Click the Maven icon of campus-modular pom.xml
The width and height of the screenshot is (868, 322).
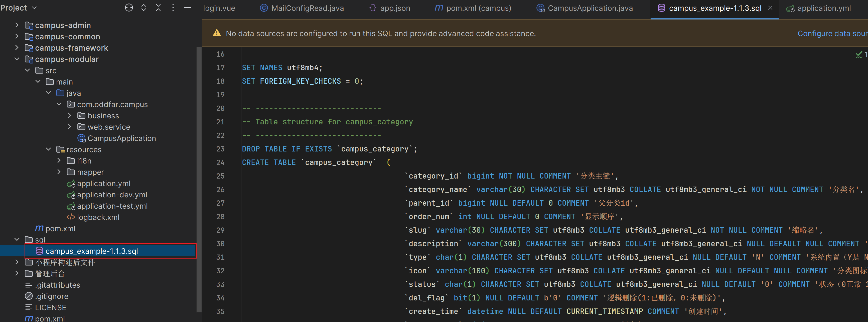click(39, 228)
